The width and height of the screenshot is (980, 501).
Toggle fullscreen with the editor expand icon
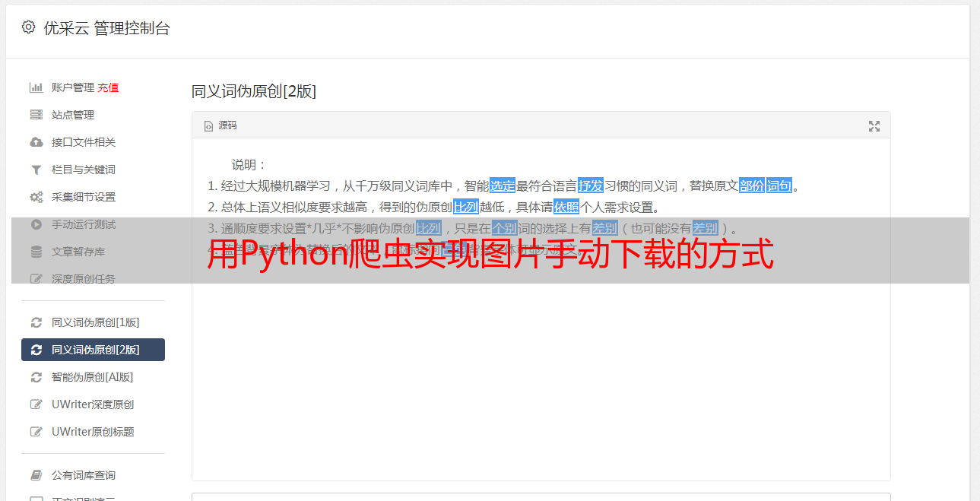pyautogui.click(x=874, y=126)
